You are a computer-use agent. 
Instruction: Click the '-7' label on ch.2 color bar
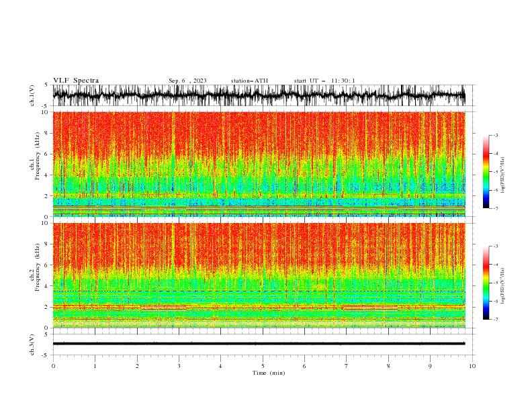(x=496, y=320)
